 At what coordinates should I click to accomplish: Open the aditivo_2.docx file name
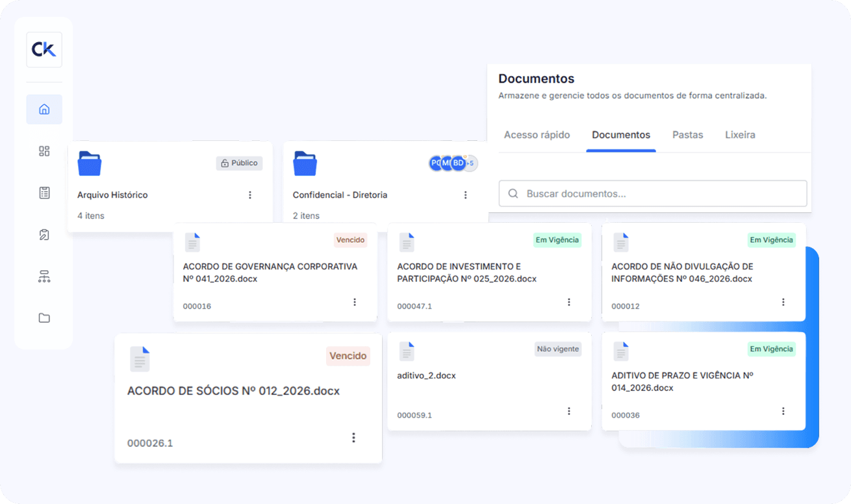tap(426, 375)
